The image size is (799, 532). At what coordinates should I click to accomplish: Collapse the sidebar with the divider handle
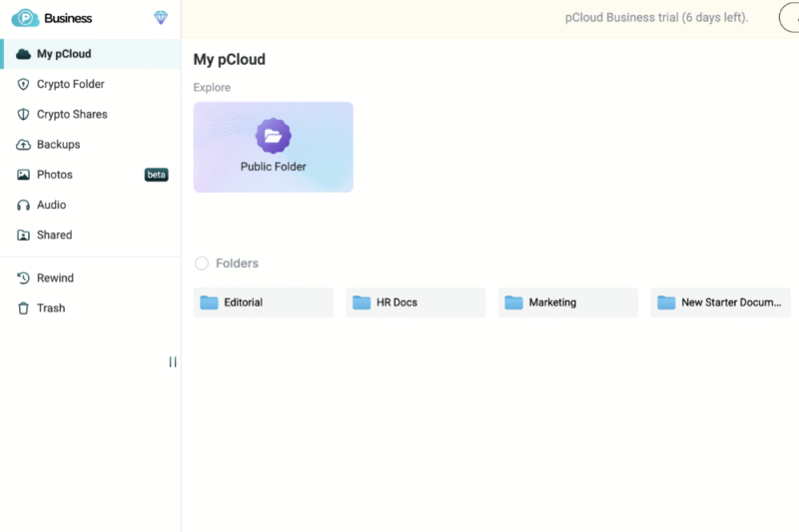click(173, 362)
